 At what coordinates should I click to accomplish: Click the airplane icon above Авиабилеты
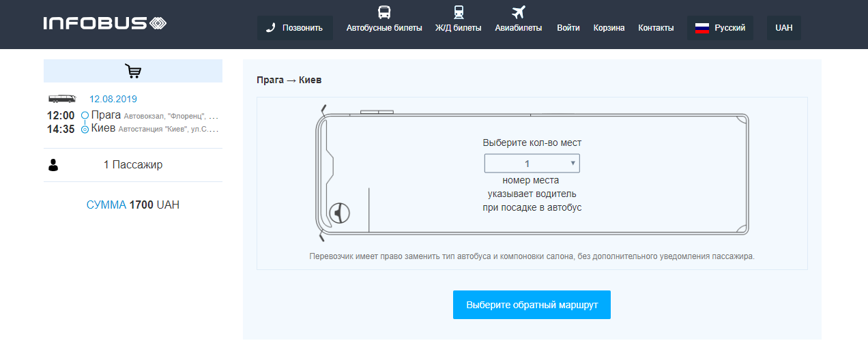tap(519, 12)
